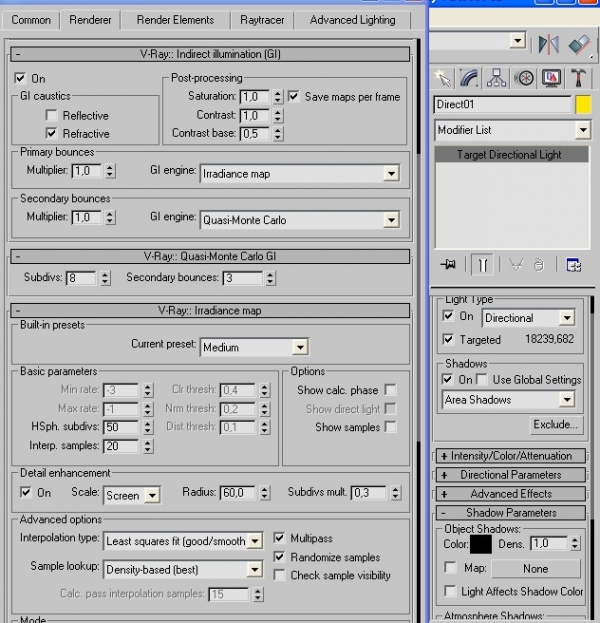Image resolution: width=600 pixels, height=623 pixels.
Task: Open the Utilities hammer panel icon
Action: pos(579,78)
